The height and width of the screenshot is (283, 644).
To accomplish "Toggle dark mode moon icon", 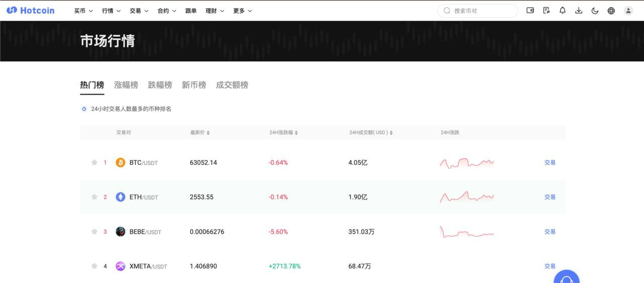I will 595,11.
